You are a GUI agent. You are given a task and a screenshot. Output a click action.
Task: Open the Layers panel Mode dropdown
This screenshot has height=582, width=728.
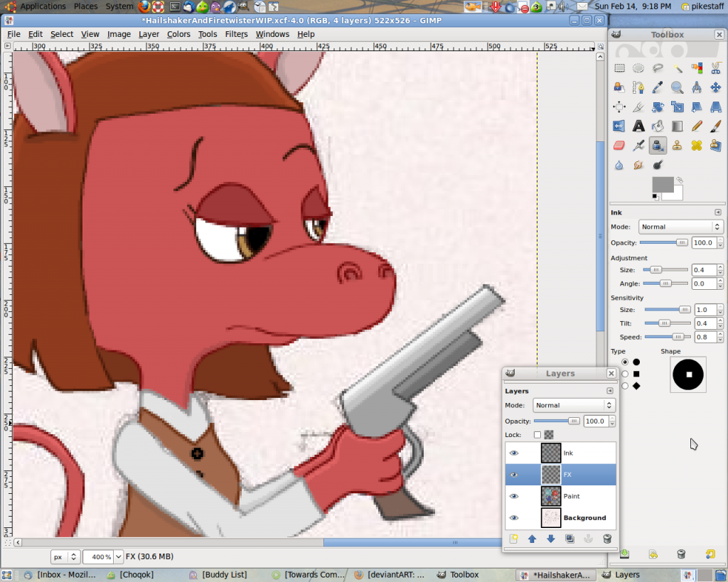(x=573, y=405)
